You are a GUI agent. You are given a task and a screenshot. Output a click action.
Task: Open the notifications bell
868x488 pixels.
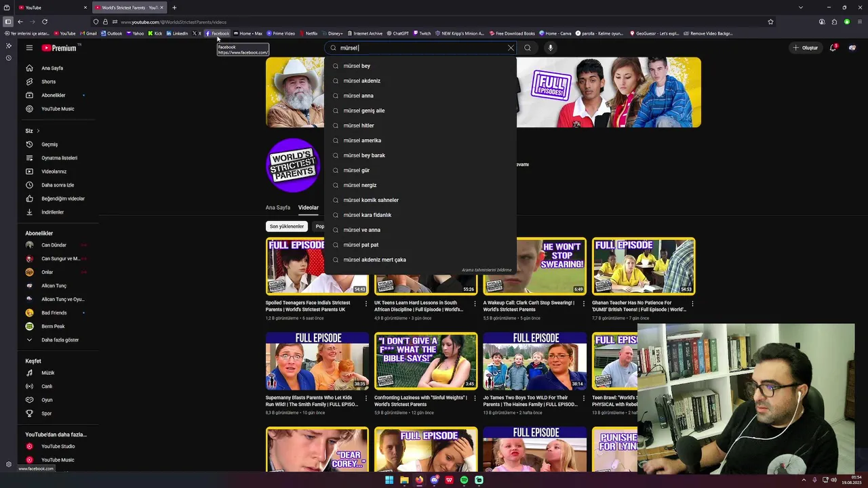tap(833, 47)
